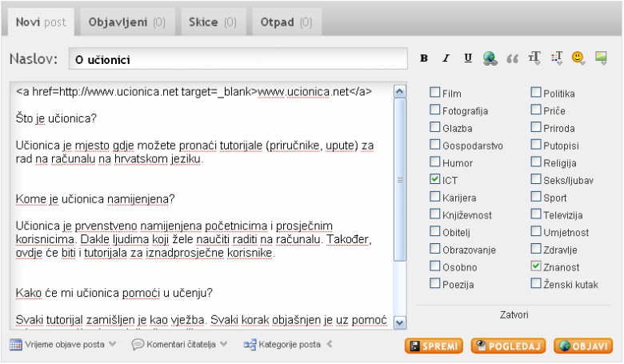The width and height of the screenshot is (624, 364).
Task: Check the Književnost category checkbox
Action: click(434, 214)
